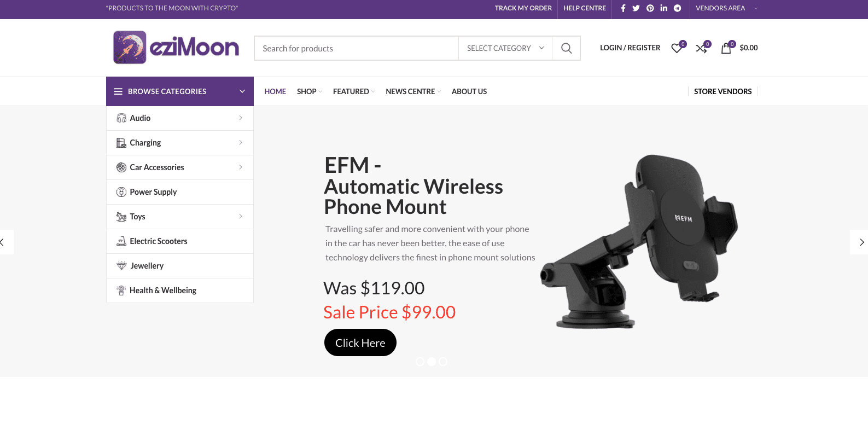
Task: Select the first slider pagination dot
Action: 420,362
